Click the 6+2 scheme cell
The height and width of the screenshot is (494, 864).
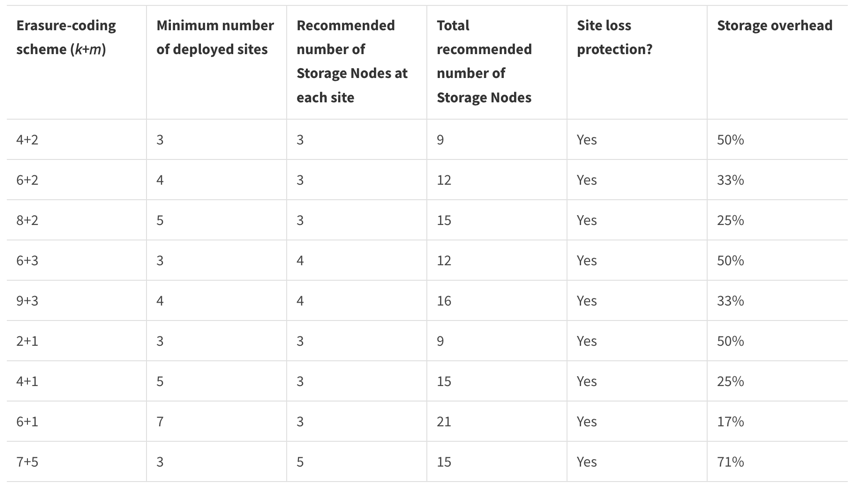click(27, 180)
